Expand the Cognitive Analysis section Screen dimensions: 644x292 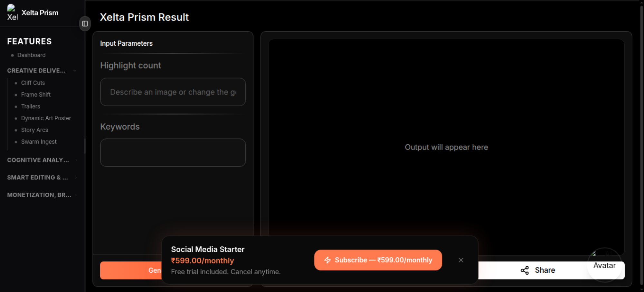(76, 160)
